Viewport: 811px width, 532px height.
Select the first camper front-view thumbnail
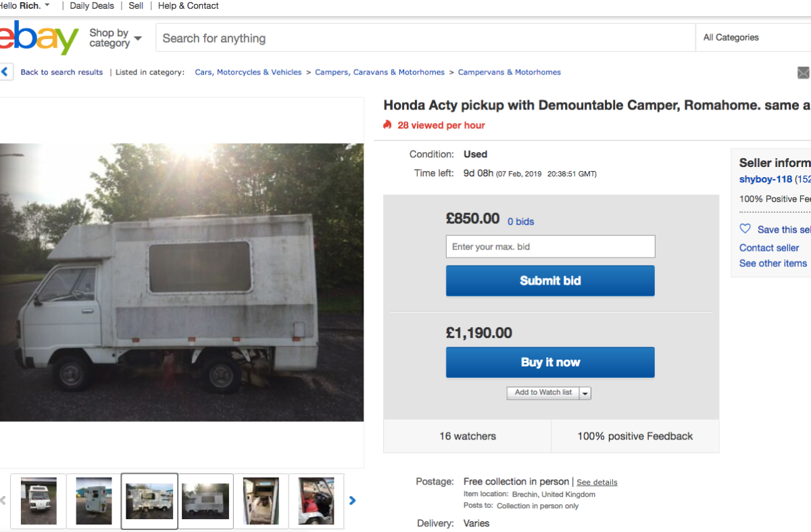tap(39, 501)
